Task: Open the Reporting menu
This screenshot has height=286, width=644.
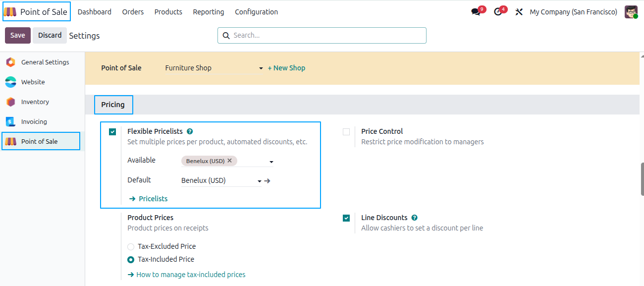Action: click(x=209, y=12)
